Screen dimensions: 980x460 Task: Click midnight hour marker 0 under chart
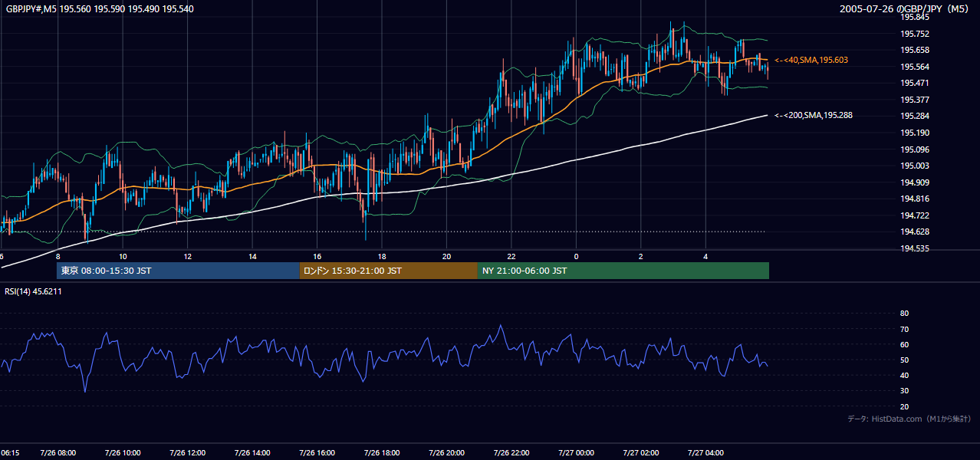[576, 256]
